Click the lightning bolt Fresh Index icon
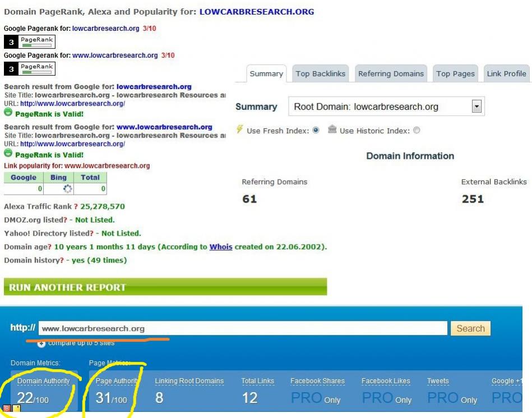The width and height of the screenshot is (532, 418). click(x=240, y=129)
